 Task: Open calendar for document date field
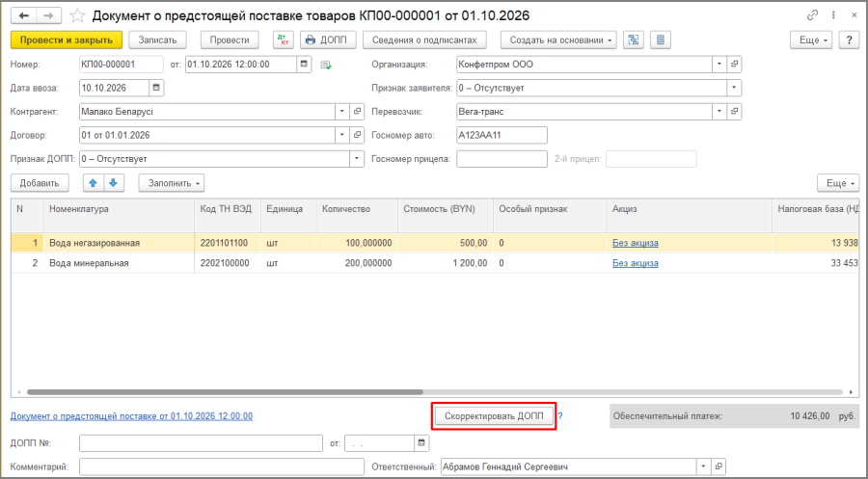pyautogui.click(x=304, y=65)
